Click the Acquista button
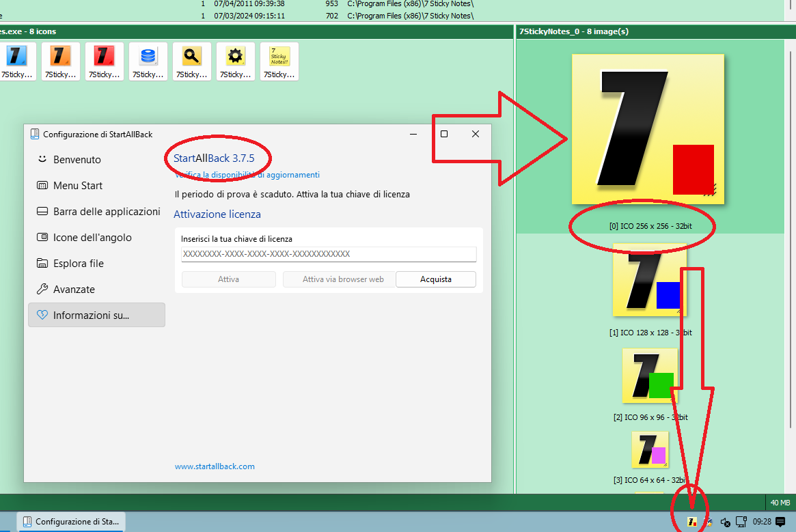 click(435, 279)
